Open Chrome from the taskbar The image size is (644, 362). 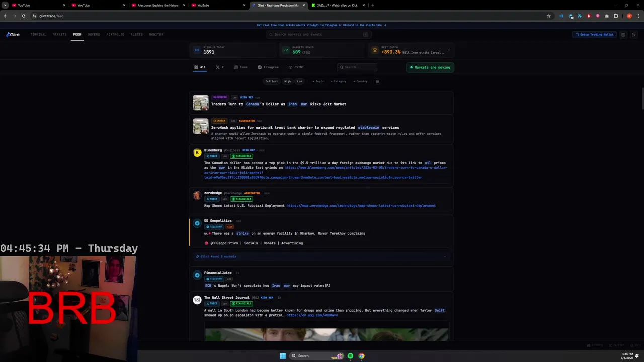361,356
